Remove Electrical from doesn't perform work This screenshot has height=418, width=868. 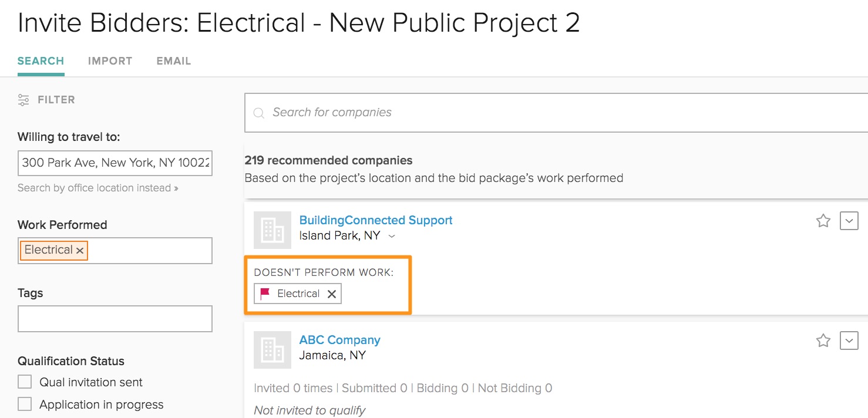(x=332, y=294)
